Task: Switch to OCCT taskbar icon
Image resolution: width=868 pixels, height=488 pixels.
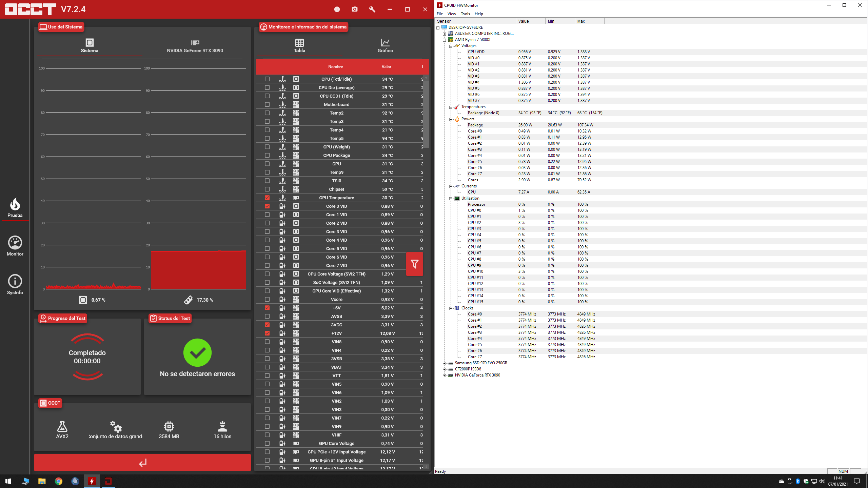Action: tap(108, 481)
